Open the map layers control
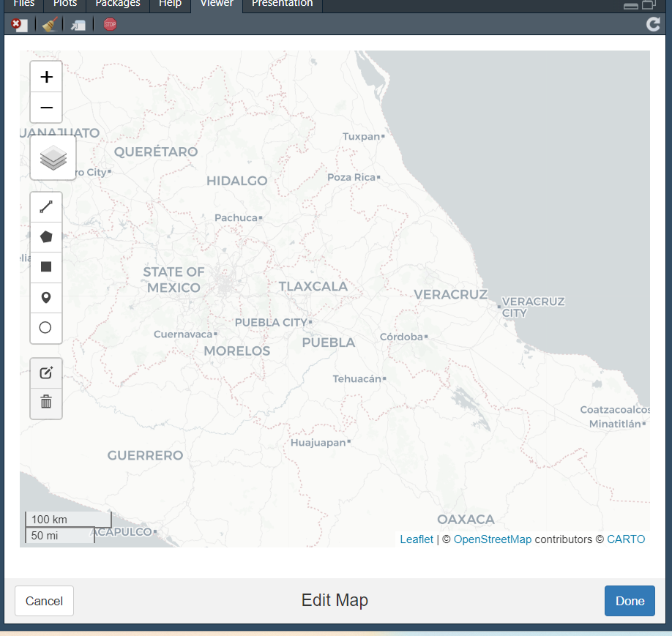This screenshot has height=636, width=672. pos(53,157)
